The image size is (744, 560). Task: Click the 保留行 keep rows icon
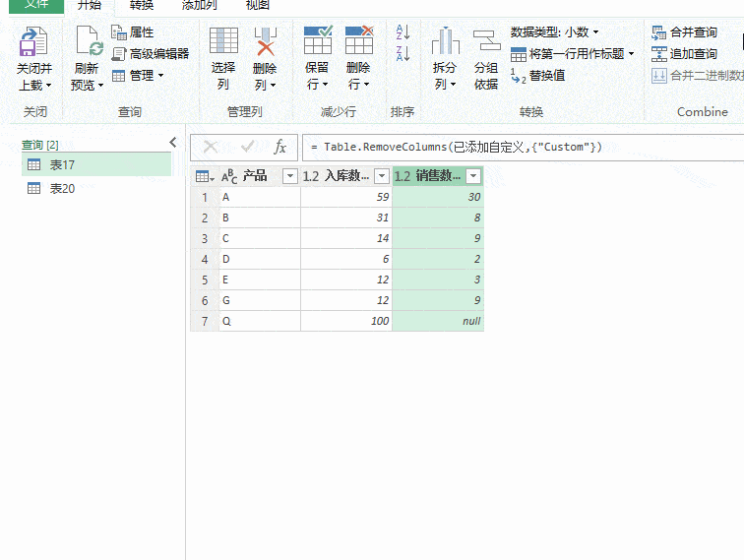pos(318,40)
